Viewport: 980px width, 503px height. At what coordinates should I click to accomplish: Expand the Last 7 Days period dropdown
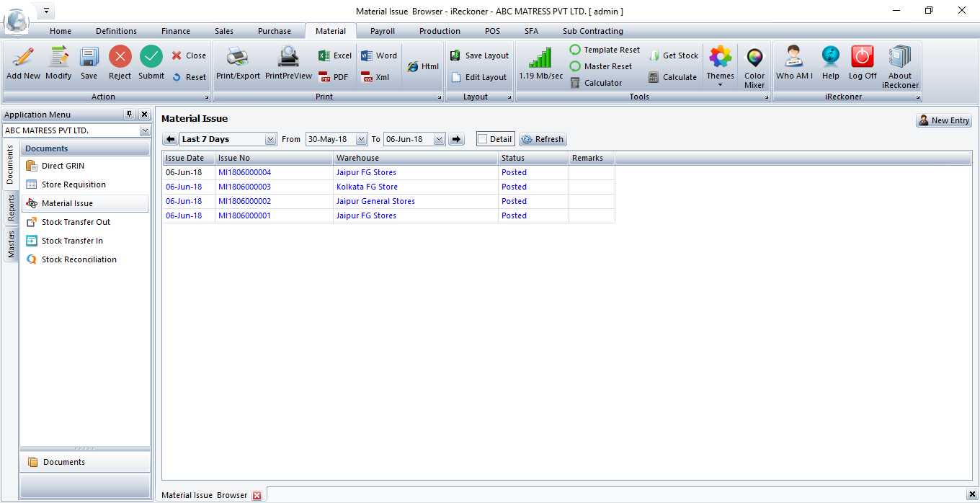point(270,139)
